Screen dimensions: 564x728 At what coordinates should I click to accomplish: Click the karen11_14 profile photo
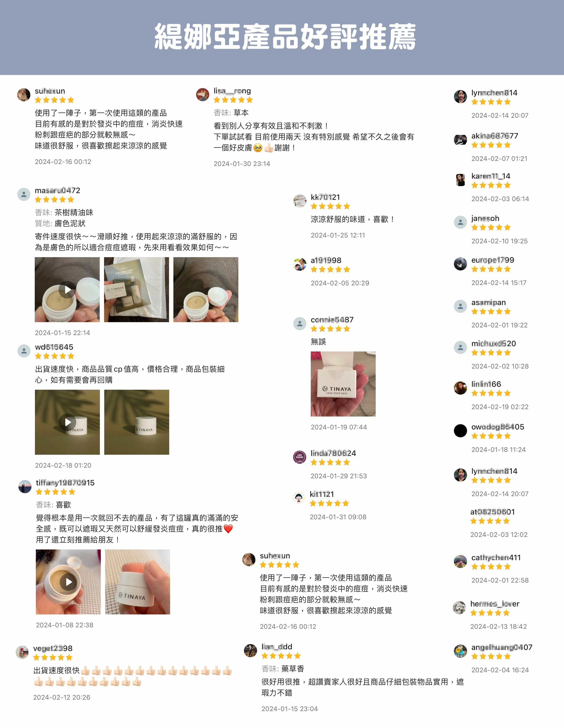[x=460, y=180]
